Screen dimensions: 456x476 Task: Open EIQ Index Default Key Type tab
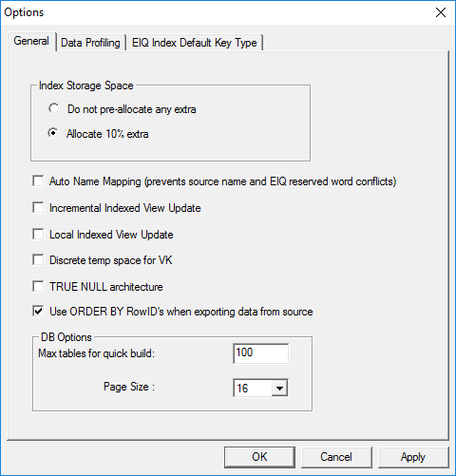[x=195, y=43]
